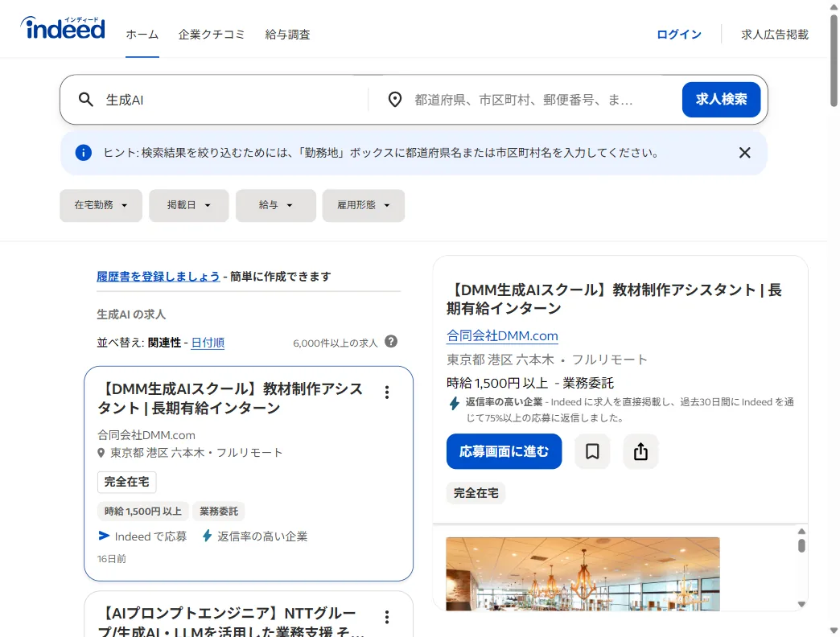Image resolution: width=840 pixels, height=637 pixels.
Task: Click 業務委託 tag on job card
Action: click(x=219, y=512)
